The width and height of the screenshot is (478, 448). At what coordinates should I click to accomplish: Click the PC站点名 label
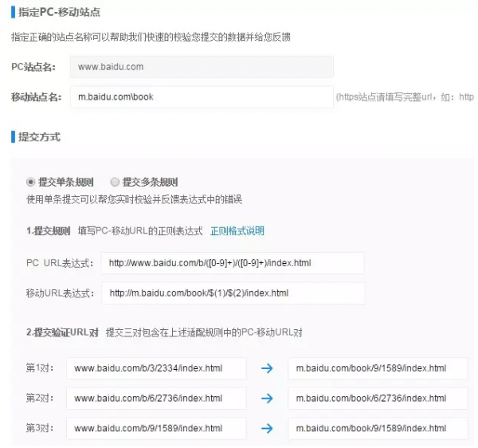(x=33, y=67)
